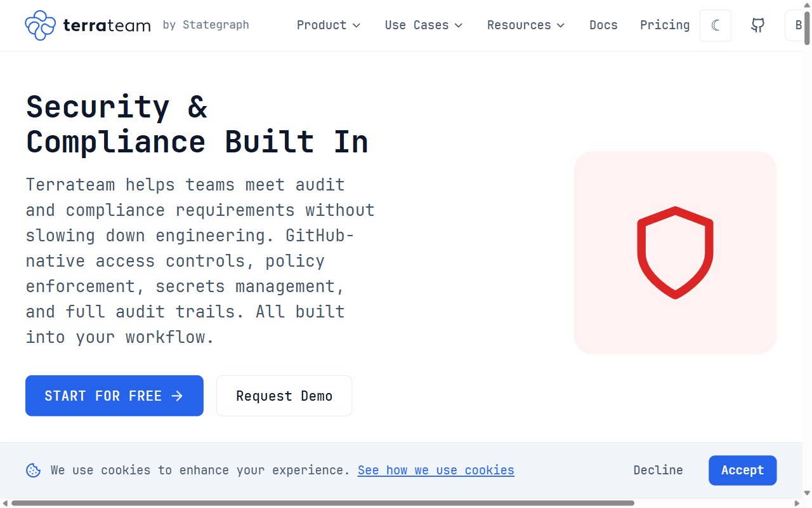
Task: Click the cookie icon in consent banner
Action: 33,471
